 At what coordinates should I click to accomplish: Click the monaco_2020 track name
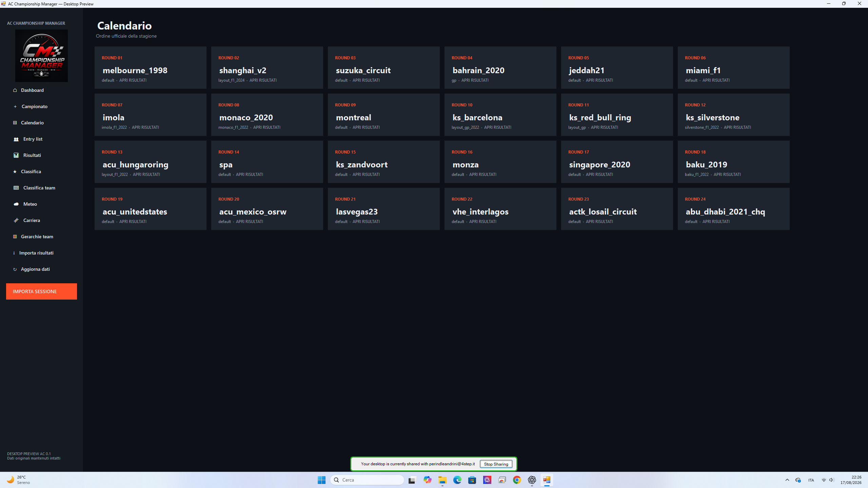click(246, 118)
